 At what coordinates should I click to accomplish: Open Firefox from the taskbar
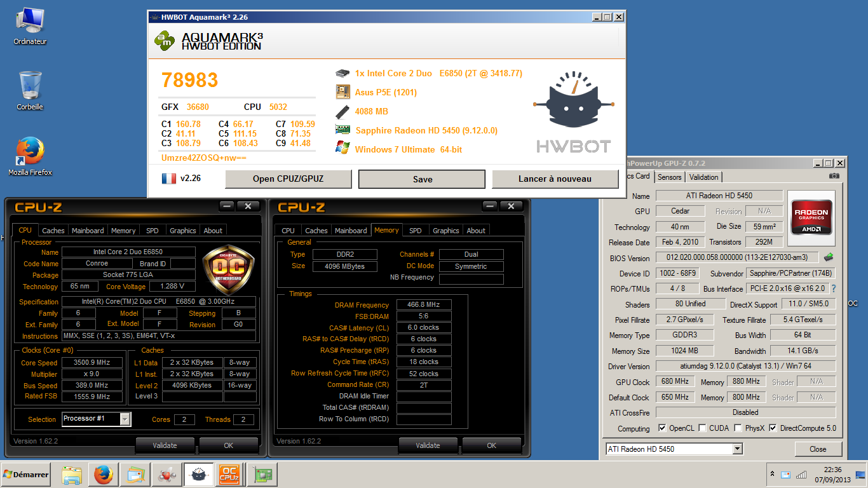103,475
